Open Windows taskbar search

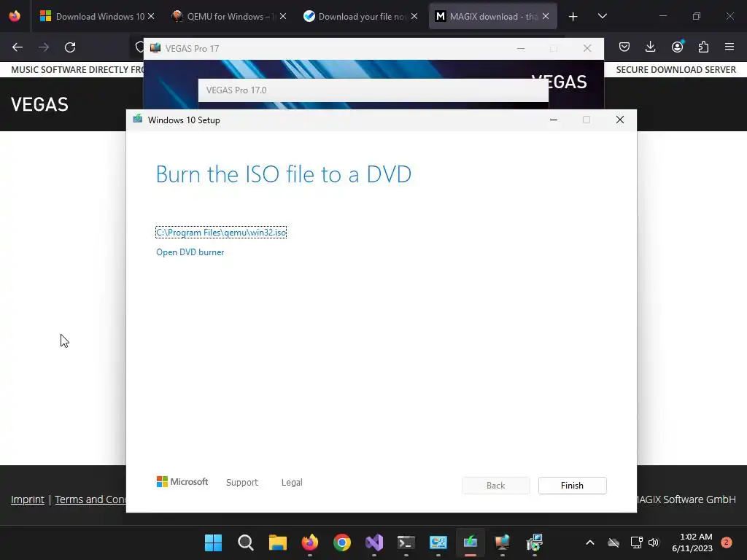pyautogui.click(x=246, y=542)
